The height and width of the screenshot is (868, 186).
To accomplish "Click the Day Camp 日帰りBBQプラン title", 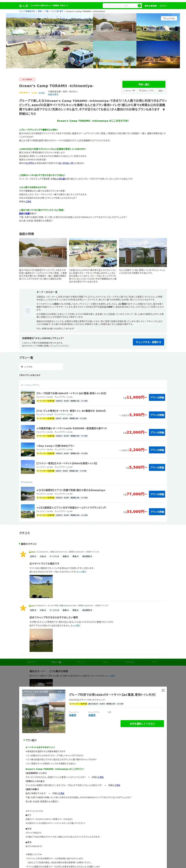I will (x=55, y=446).
